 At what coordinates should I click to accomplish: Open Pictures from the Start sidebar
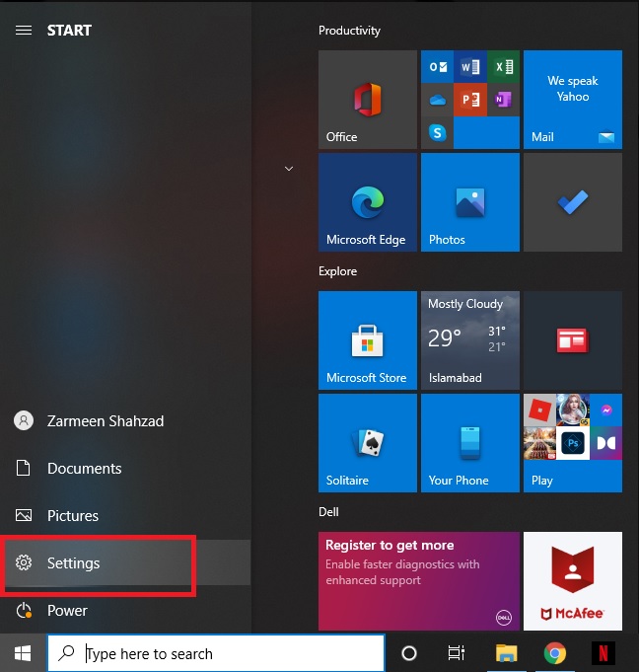125,515
